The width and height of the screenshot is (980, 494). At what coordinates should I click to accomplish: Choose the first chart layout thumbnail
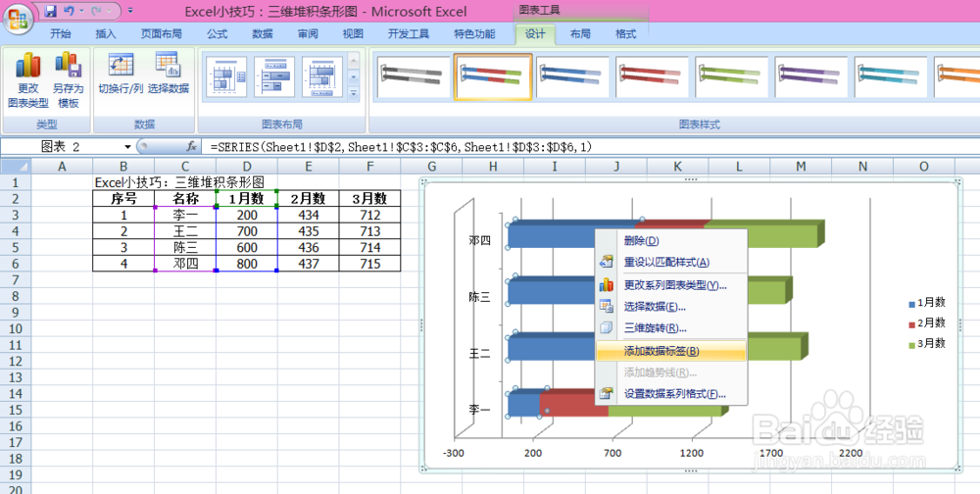pyautogui.click(x=225, y=76)
